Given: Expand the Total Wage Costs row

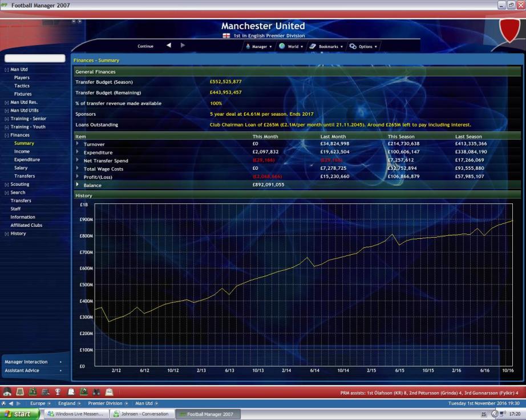Looking at the screenshot, I should click(x=78, y=168).
